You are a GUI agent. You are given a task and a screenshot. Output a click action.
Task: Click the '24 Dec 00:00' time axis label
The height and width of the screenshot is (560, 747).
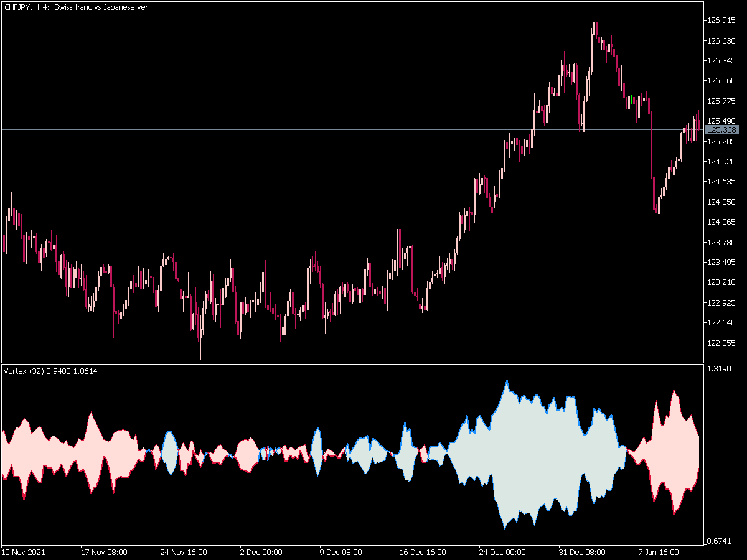point(502,553)
